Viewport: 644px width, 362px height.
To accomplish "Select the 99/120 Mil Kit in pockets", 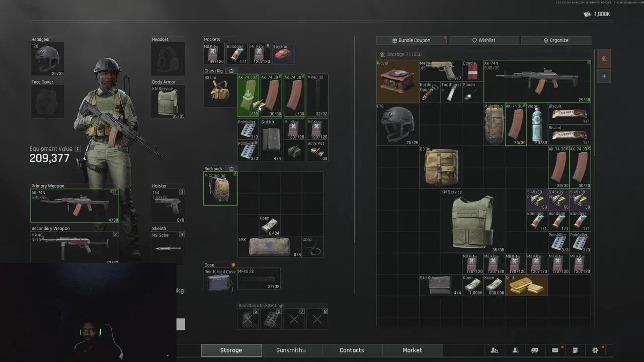I will pos(214,54).
